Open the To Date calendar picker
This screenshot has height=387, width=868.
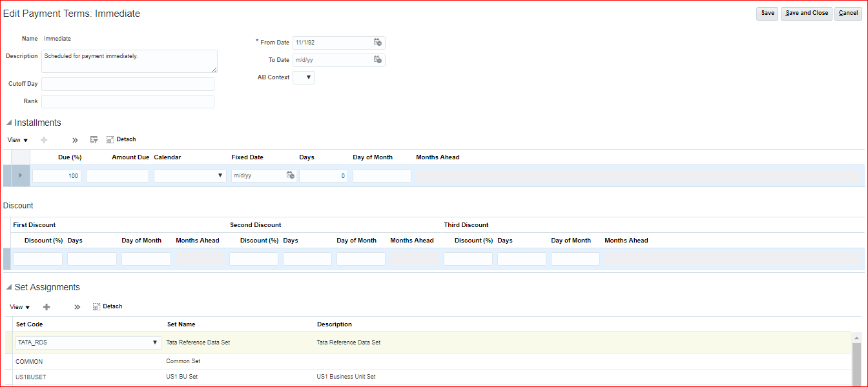pyautogui.click(x=378, y=60)
